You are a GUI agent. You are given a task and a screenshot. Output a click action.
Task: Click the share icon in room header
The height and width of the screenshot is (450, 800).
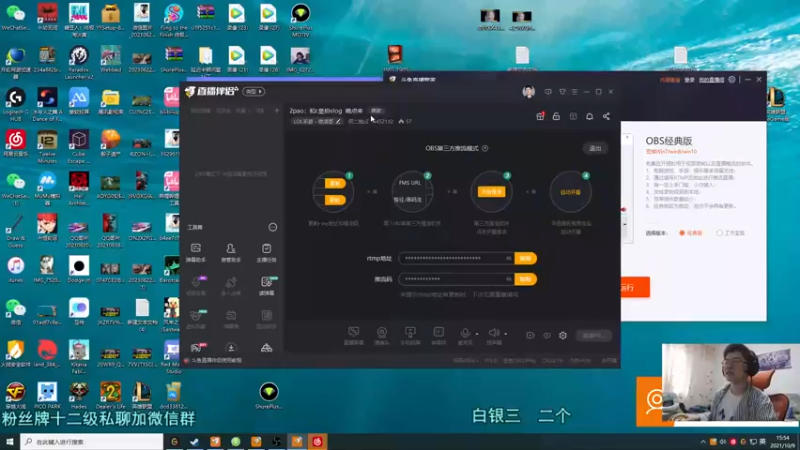[x=606, y=116]
